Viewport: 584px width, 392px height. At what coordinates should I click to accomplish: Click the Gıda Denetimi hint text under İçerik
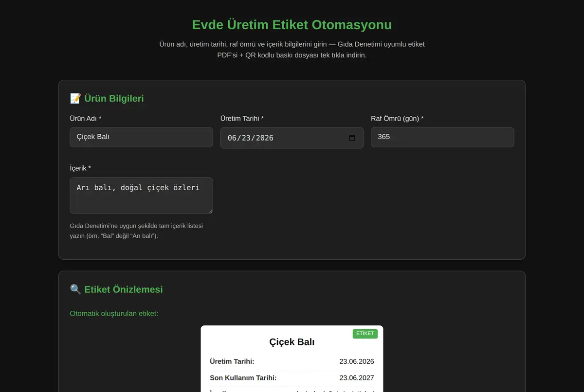tap(136, 231)
